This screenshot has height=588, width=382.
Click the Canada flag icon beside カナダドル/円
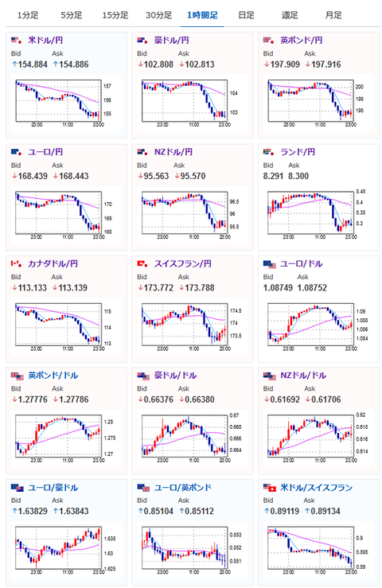tap(16, 263)
